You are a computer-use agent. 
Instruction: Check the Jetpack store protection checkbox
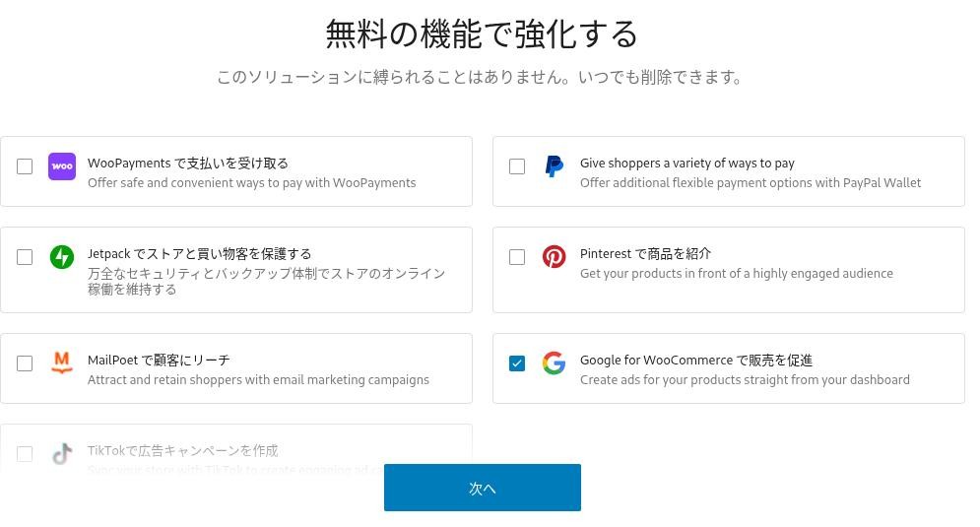click(25, 257)
